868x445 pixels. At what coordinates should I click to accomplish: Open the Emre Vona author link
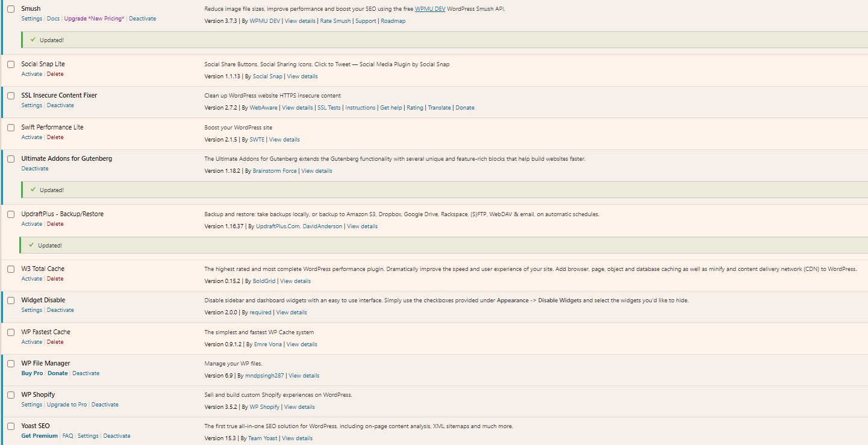point(268,344)
